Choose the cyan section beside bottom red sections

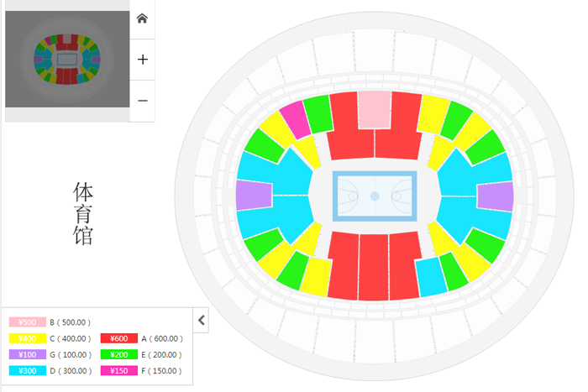pos(431,276)
